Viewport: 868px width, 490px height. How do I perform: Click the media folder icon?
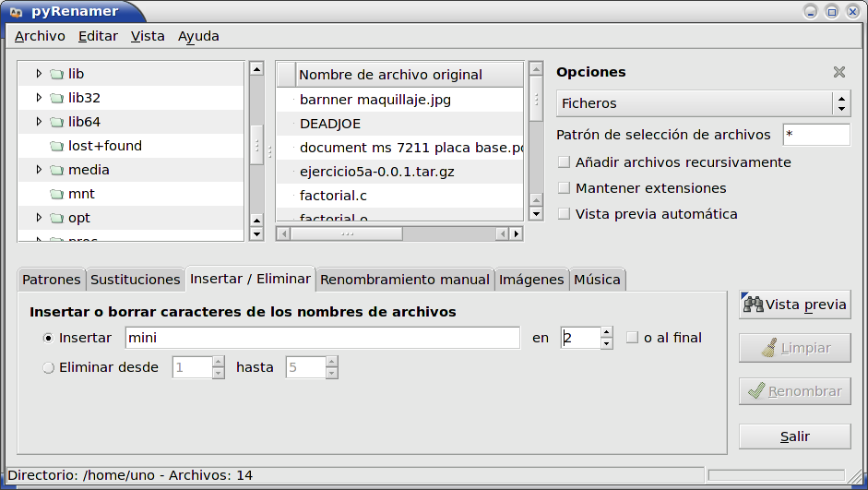(56, 170)
